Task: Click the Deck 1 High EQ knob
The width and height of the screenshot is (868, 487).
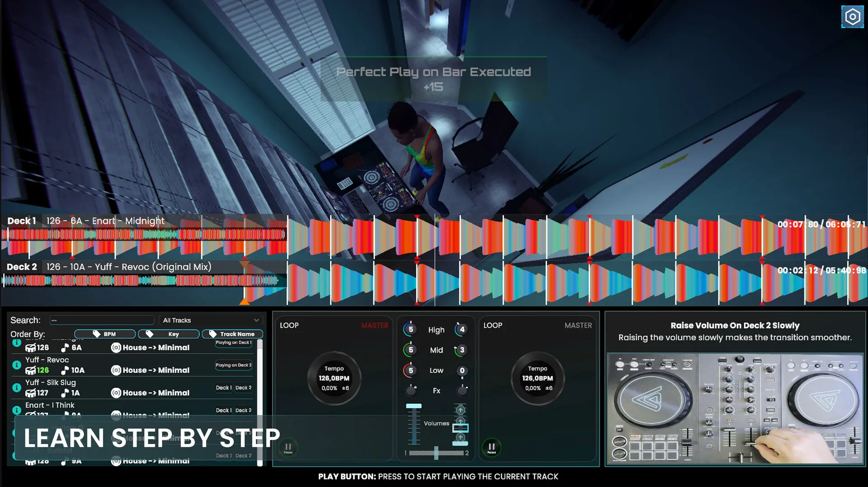Action: (410, 329)
